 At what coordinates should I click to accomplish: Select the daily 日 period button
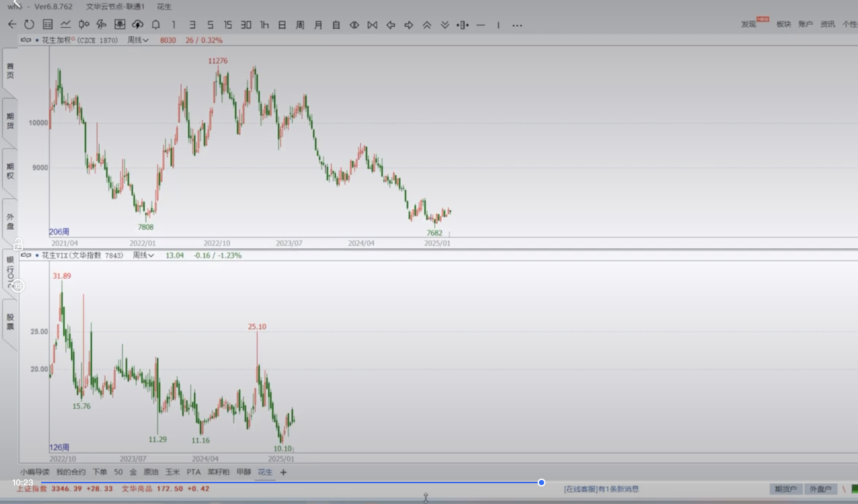click(282, 25)
